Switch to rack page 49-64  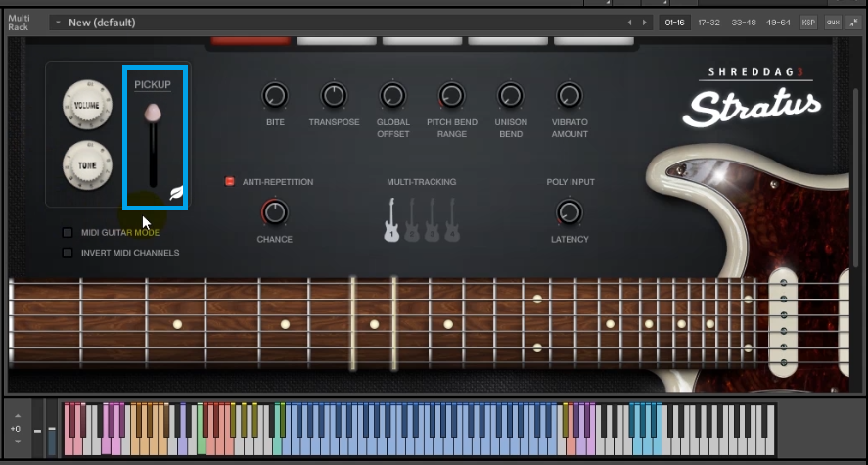(x=778, y=23)
